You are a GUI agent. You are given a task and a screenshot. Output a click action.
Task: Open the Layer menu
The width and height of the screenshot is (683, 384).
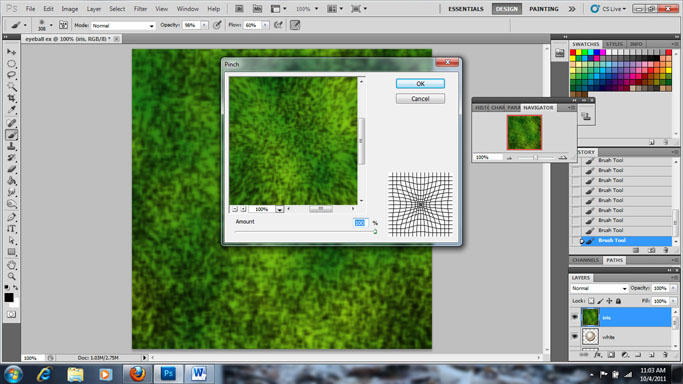point(94,9)
